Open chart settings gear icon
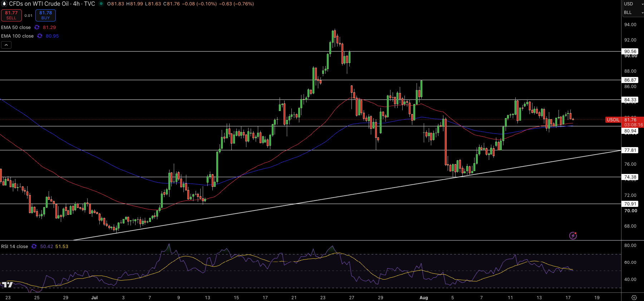644x301 pixels. coord(634,297)
